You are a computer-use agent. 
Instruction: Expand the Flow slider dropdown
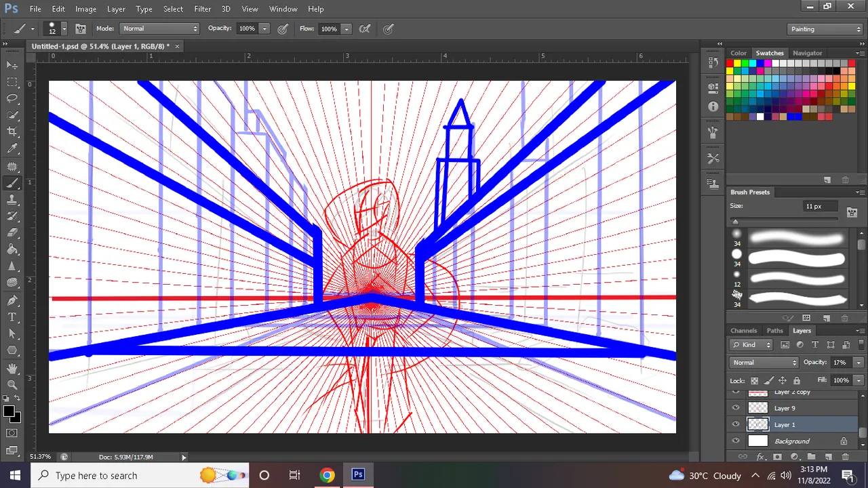tap(346, 28)
